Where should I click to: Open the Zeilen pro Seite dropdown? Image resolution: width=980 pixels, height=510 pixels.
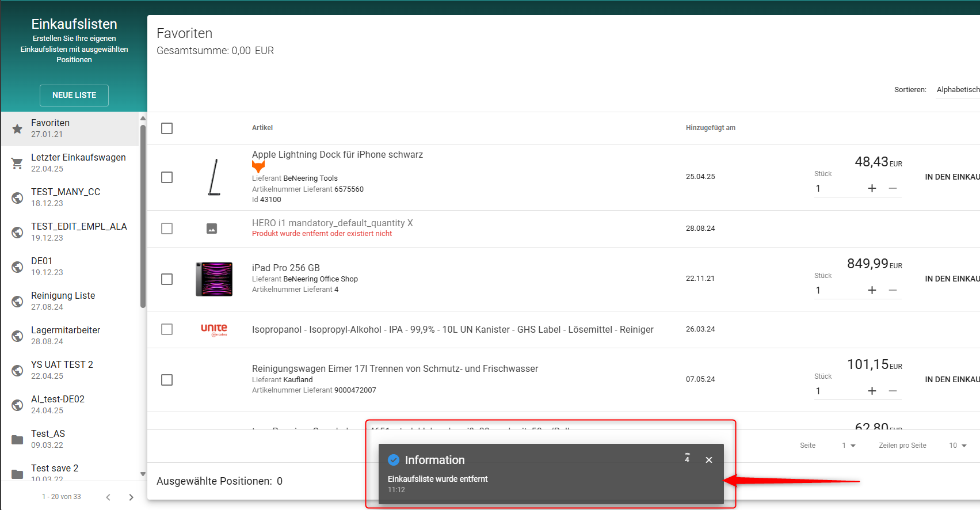pos(958,446)
